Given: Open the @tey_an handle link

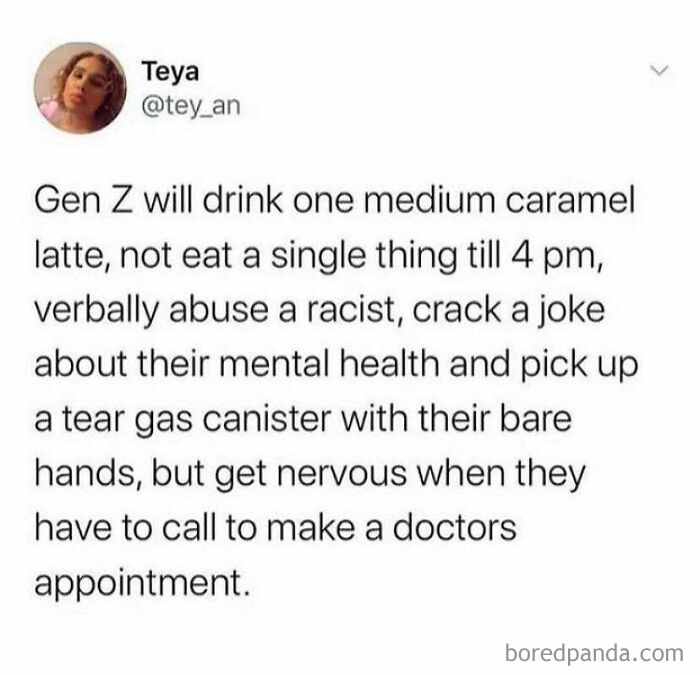Looking at the screenshot, I should tap(191, 106).
